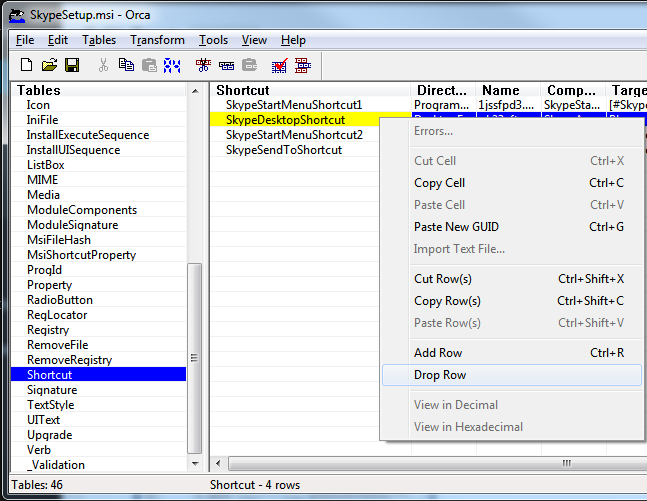Select the InstallExecuteSequence table
The width and height of the screenshot is (647, 501).
click(x=99, y=135)
